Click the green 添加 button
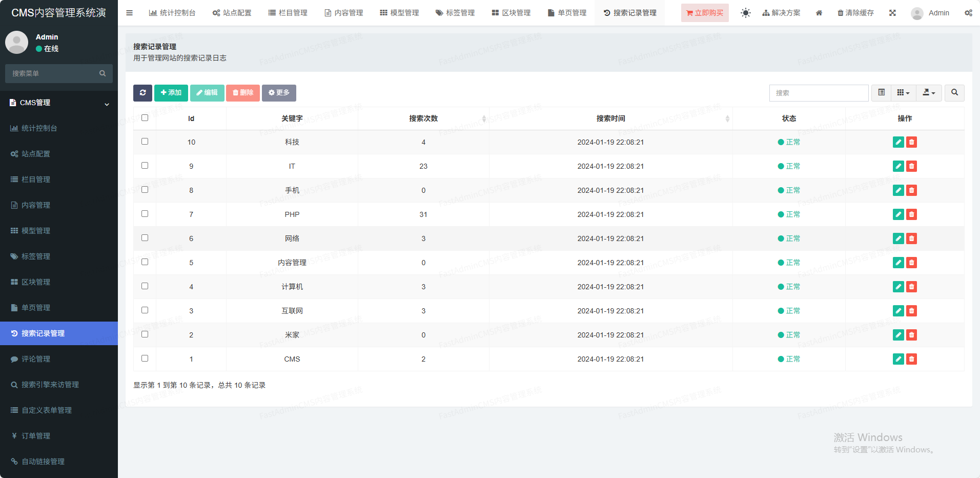This screenshot has width=980, height=478. point(171,93)
